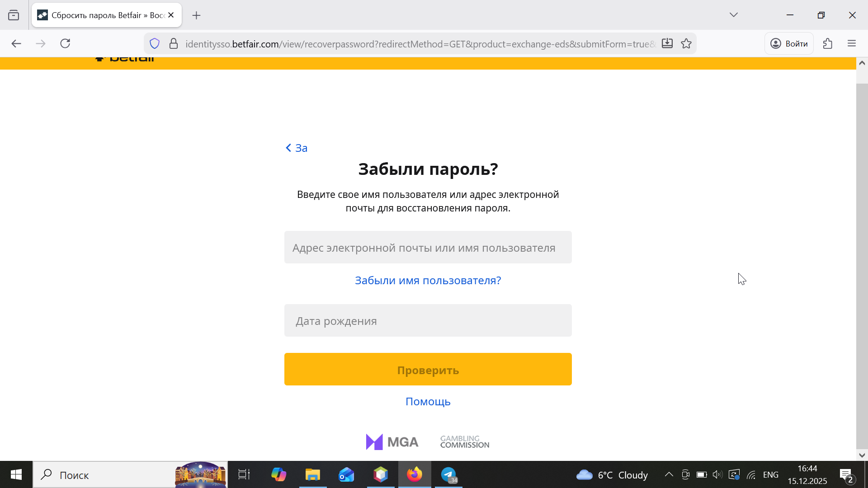Click the Дата рождения field
Image resolution: width=868 pixels, height=488 pixels.
coord(428,321)
